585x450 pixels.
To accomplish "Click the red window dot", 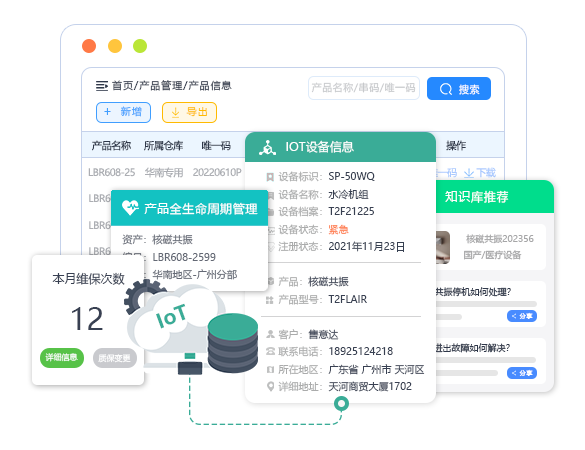I will coord(89,46).
